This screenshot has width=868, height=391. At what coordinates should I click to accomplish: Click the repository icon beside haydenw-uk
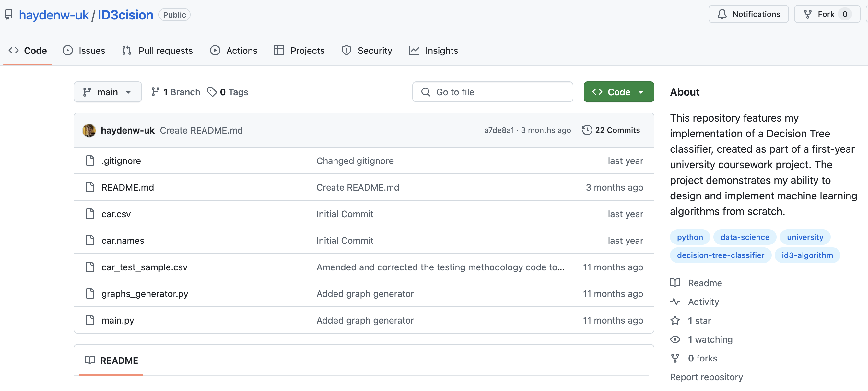pos(8,15)
